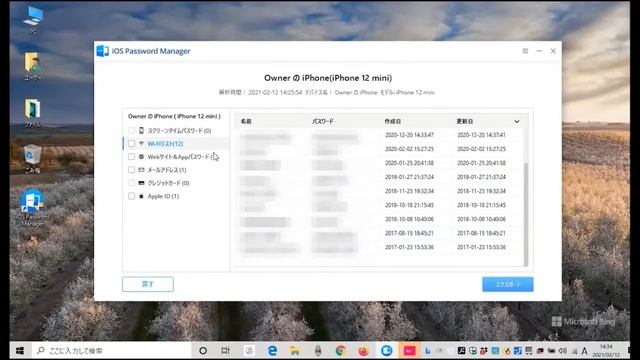The image size is (640, 360).
Task: Select the row created 2017-01-23 15:53:36
Action: (379, 247)
